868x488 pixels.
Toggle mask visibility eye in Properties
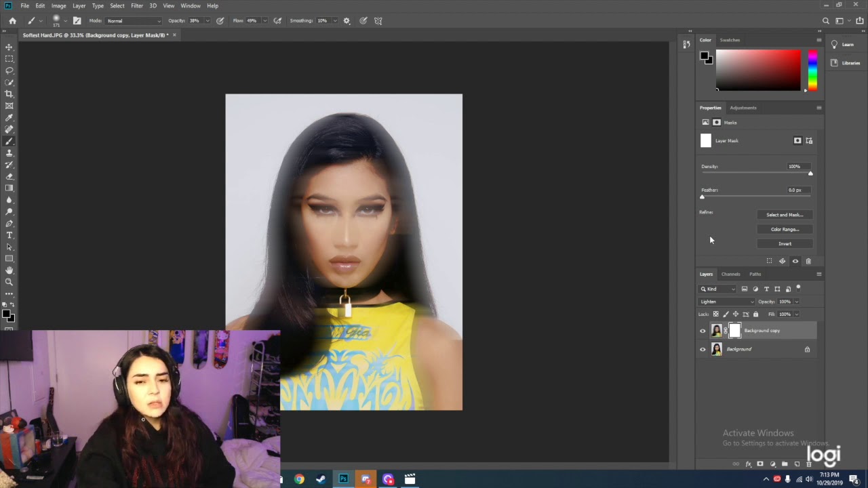click(x=795, y=261)
